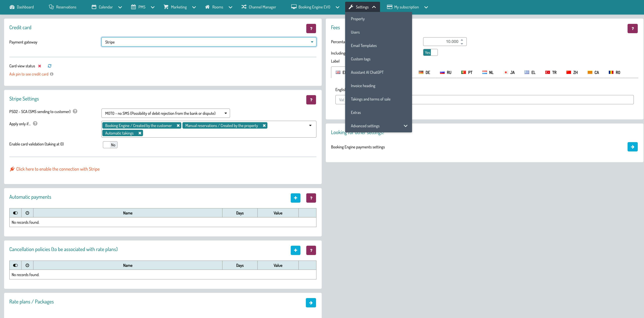Go to Rate plans / Packages arrow
Image resolution: width=644 pixels, height=318 pixels.
click(311, 303)
